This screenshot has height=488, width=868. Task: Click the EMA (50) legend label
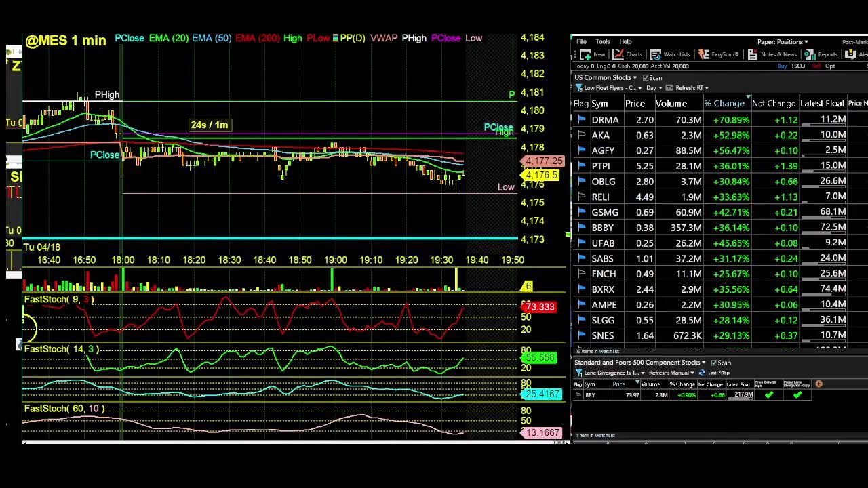[x=212, y=38]
